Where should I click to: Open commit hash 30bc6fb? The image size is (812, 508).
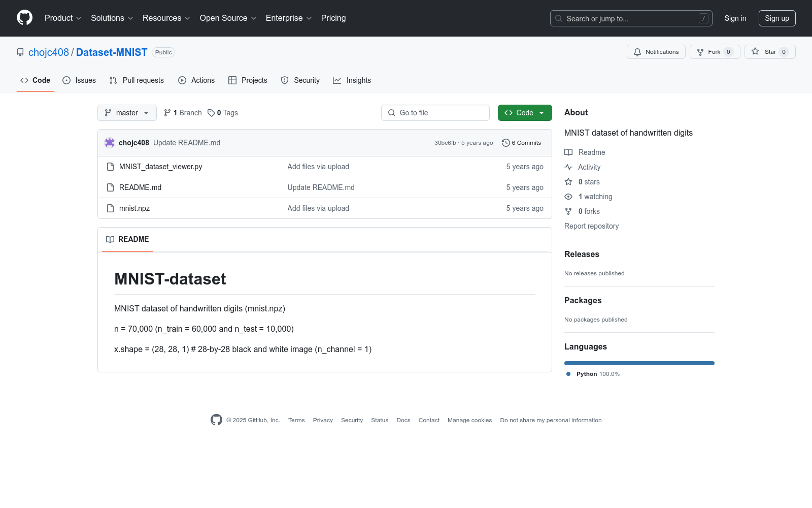[x=445, y=143]
